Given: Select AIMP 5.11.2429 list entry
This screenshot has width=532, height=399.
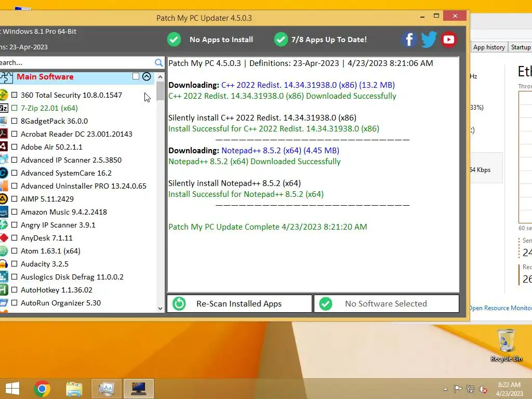Looking at the screenshot, I should point(47,199).
